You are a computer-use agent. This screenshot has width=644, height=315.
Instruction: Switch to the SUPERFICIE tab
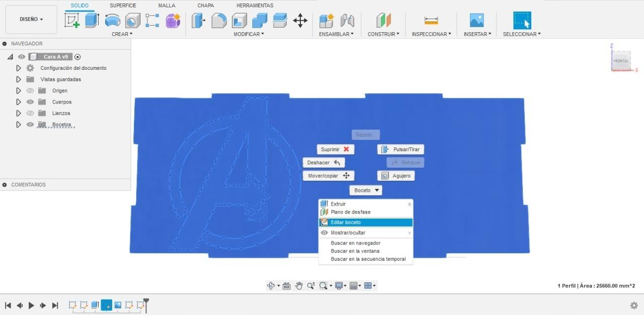pyautogui.click(x=123, y=6)
